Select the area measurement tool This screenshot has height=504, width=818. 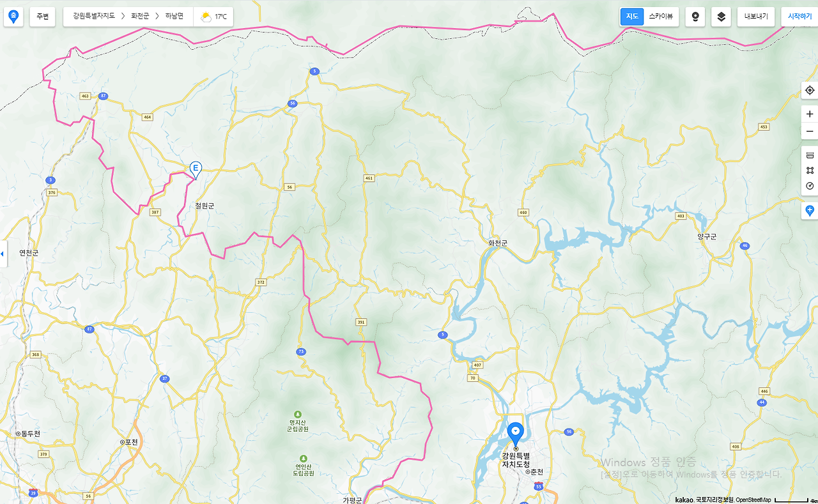point(810,170)
